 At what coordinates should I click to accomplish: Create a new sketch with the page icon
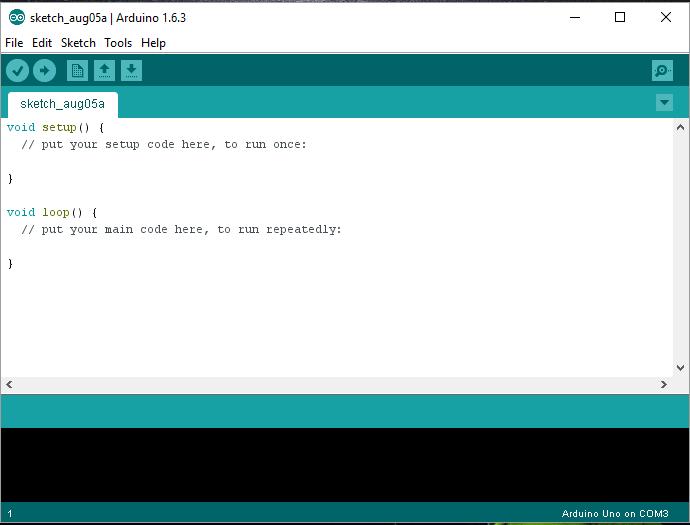point(77,70)
